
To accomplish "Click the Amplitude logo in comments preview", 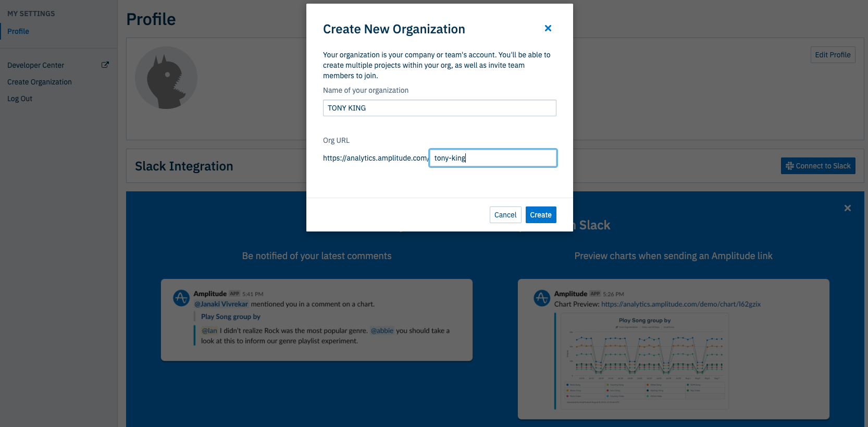I will pos(181,298).
